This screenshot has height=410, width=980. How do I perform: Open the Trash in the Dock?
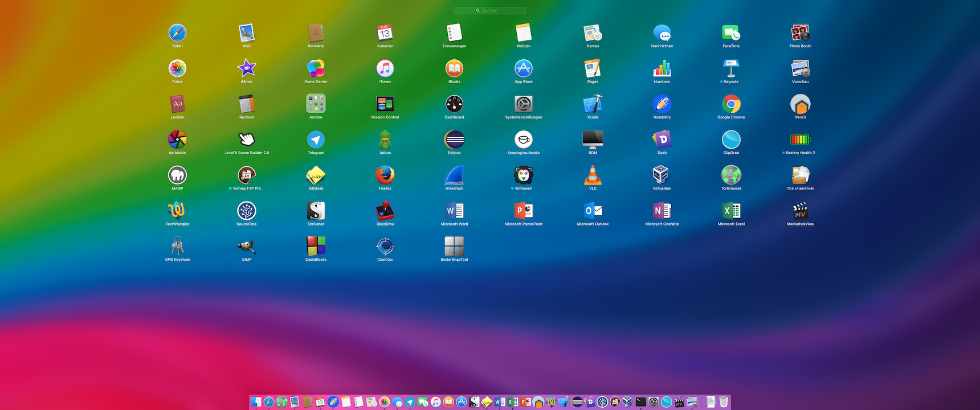click(724, 402)
